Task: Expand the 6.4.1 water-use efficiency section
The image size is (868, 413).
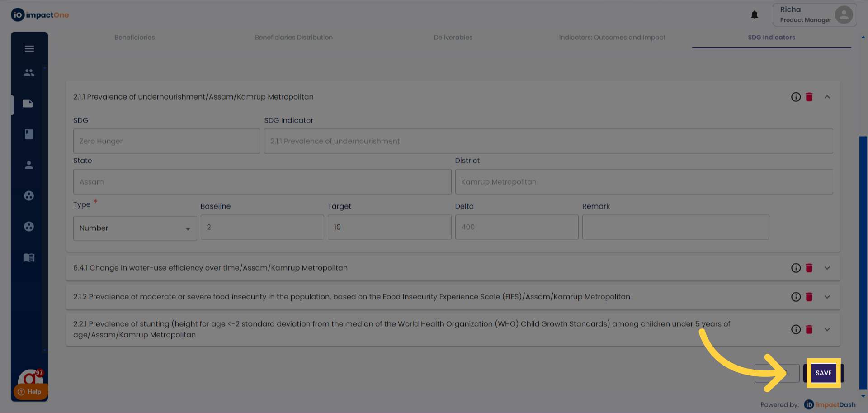Action: click(827, 268)
